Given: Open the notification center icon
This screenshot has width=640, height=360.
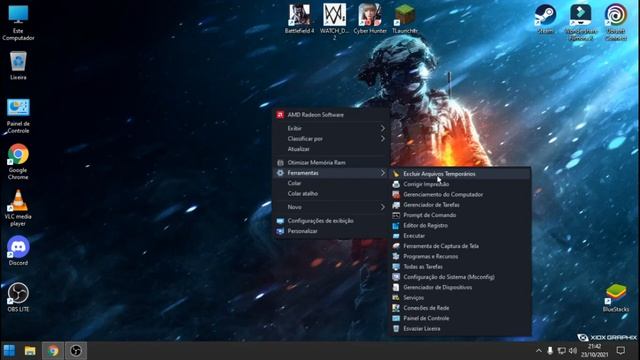Looking at the screenshot, I should click(621, 351).
